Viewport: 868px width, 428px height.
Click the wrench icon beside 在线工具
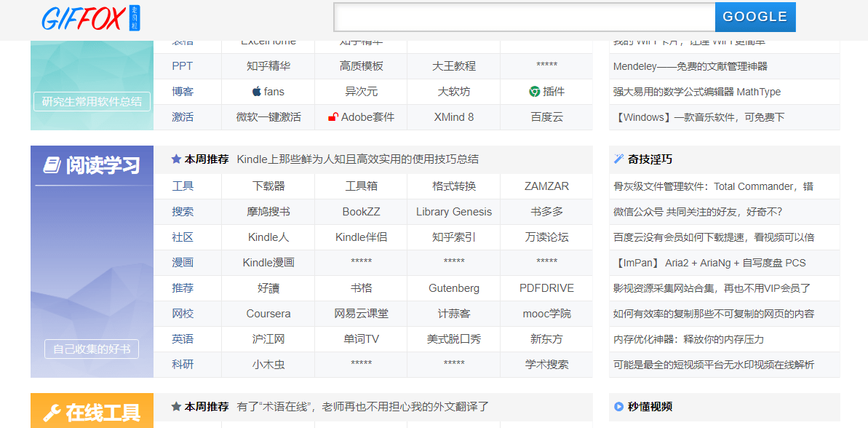pos(52,413)
